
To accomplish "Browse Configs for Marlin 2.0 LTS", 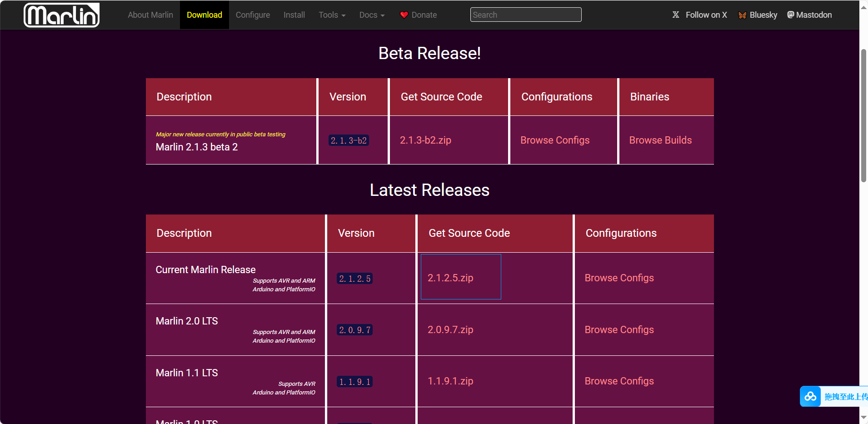I will (619, 329).
